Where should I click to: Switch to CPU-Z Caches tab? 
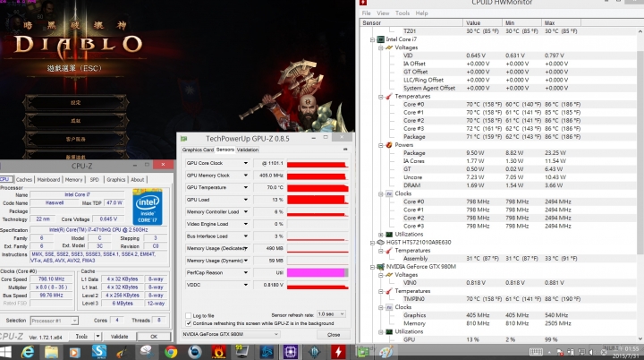(24, 180)
